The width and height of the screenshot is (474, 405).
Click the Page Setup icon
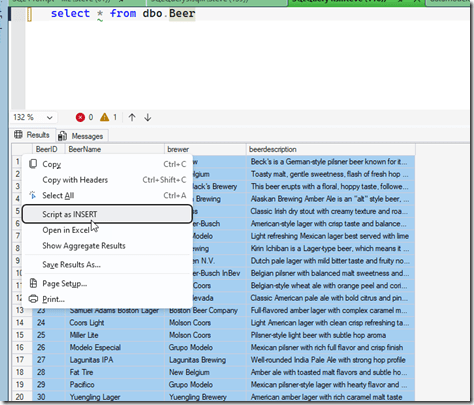(x=33, y=283)
